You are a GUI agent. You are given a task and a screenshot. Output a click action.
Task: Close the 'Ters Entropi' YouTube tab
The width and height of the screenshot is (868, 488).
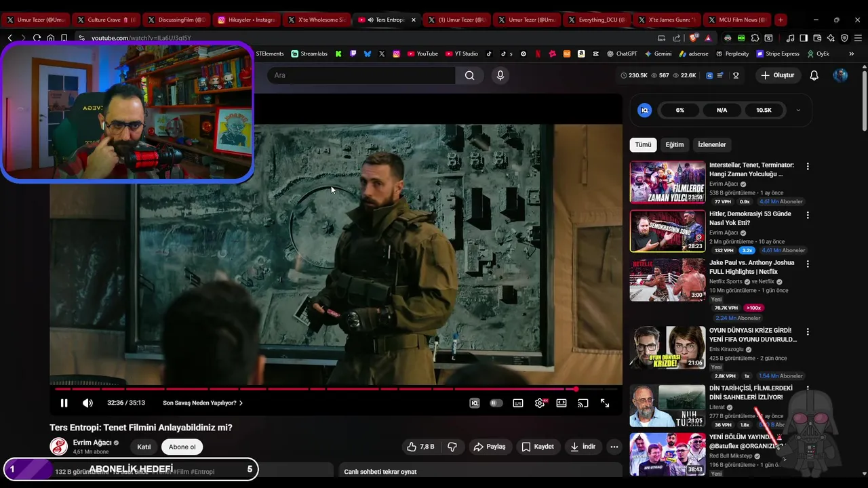pyautogui.click(x=414, y=20)
